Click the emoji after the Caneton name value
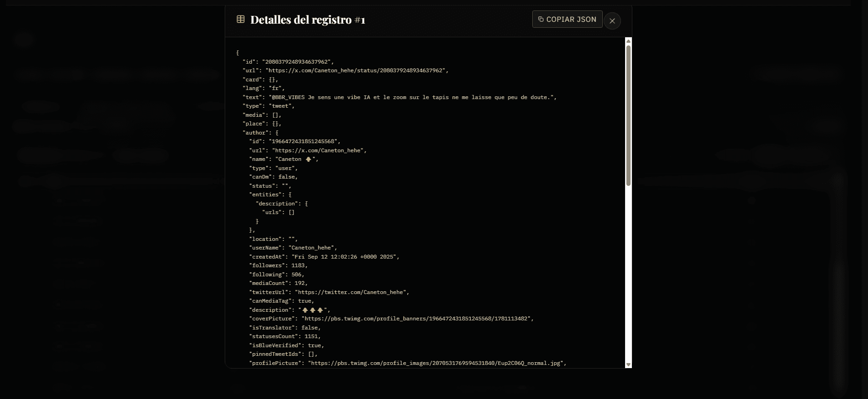 click(308, 159)
